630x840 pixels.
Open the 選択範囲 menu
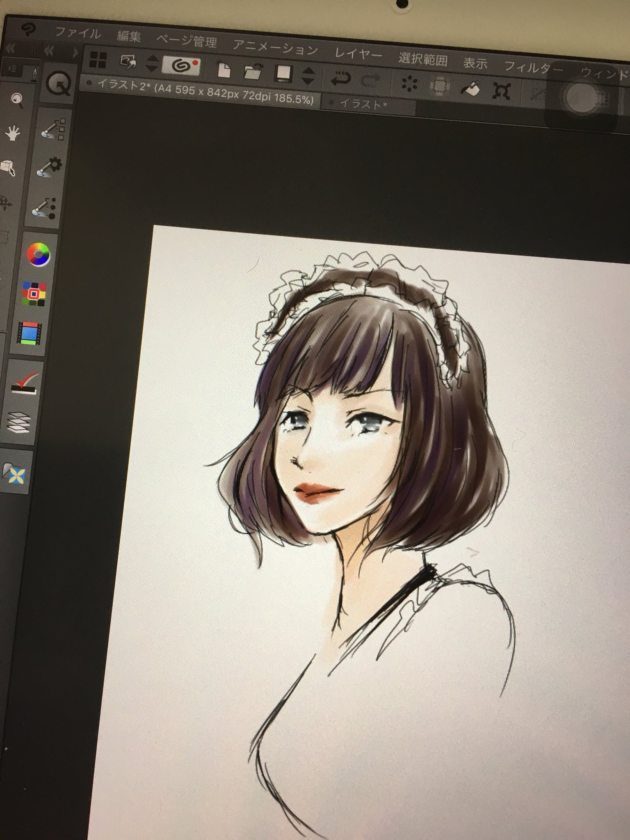click(x=422, y=59)
